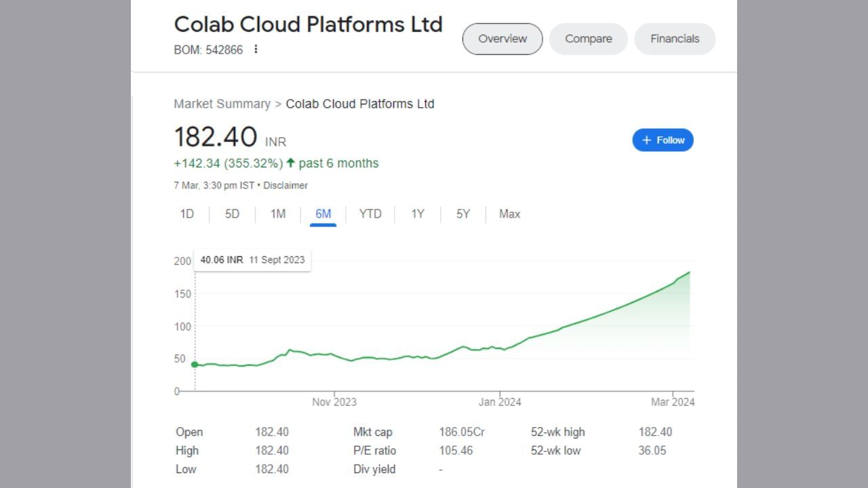Show the 1Y price chart
This screenshot has width=868, height=488.
point(417,214)
